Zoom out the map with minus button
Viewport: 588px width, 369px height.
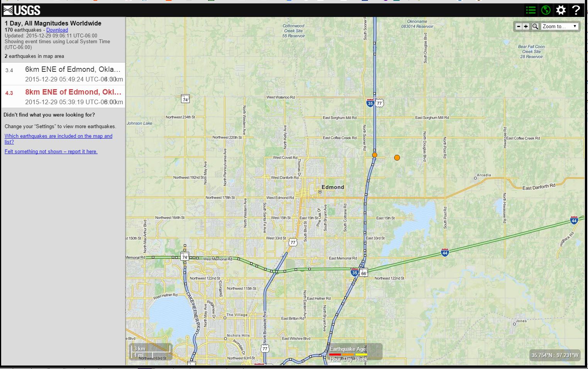519,26
